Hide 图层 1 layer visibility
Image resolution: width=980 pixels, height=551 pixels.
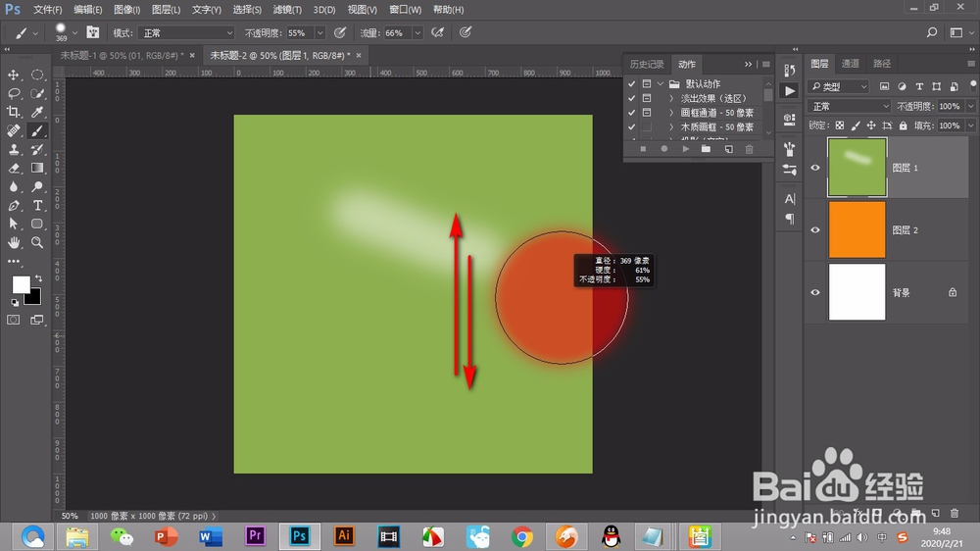coord(815,168)
